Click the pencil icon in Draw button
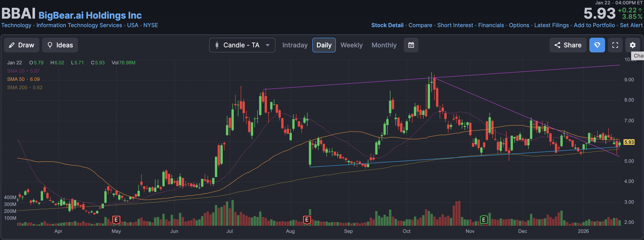Image resolution: width=644 pixels, height=240 pixels. coord(12,45)
